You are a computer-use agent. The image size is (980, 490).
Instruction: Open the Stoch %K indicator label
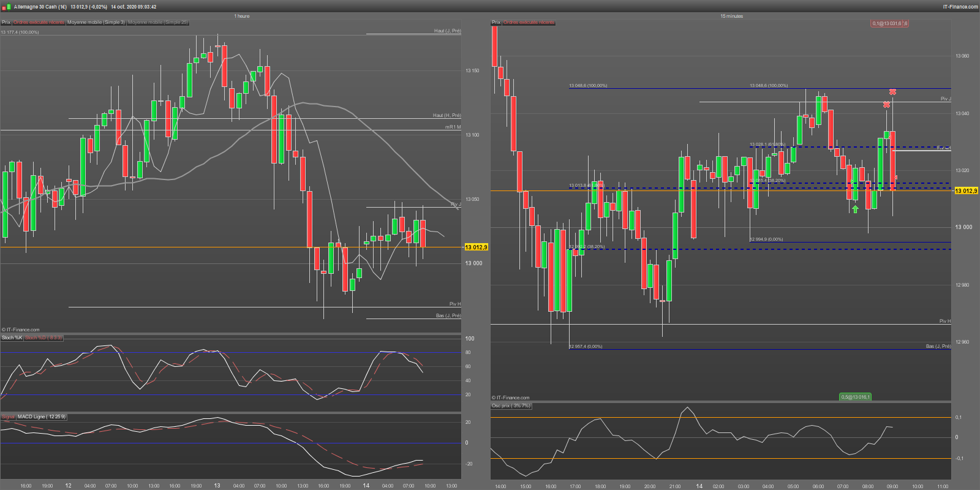click(12, 337)
